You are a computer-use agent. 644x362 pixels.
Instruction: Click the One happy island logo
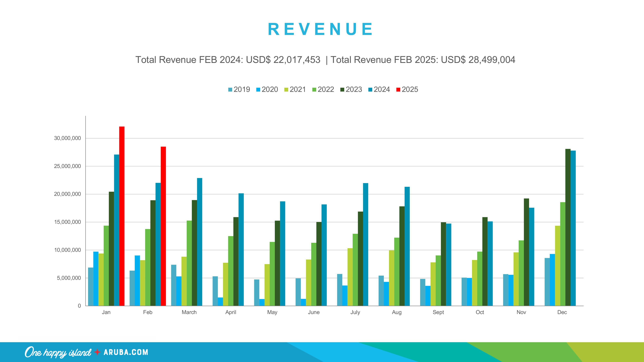pyautogui.click(x=58, y=352)
